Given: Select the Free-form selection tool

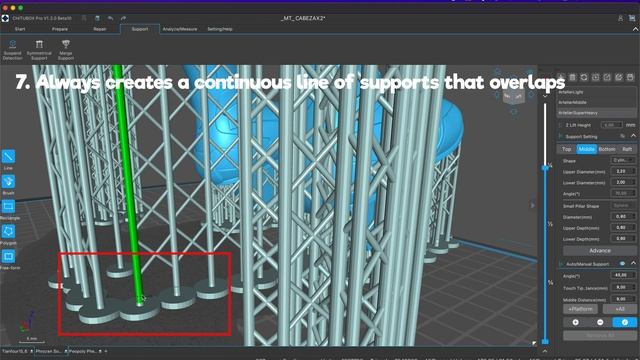Looking at the screenshot, I should pos(8,256).
